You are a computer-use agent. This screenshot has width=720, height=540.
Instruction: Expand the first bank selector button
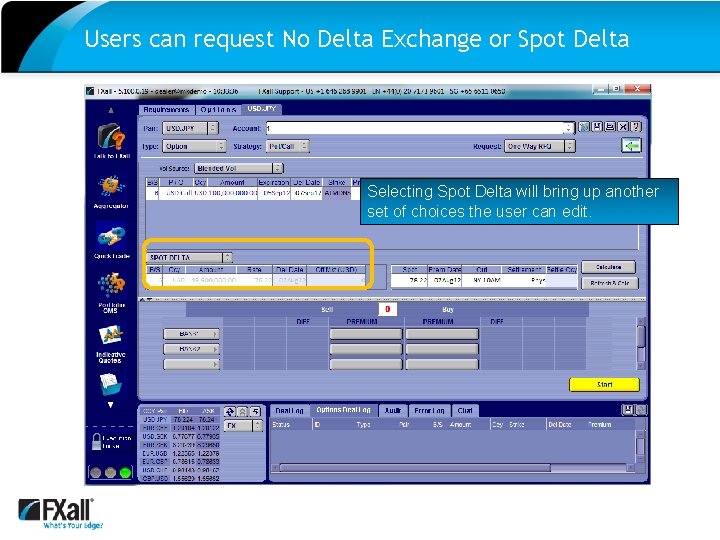(191, 334)
